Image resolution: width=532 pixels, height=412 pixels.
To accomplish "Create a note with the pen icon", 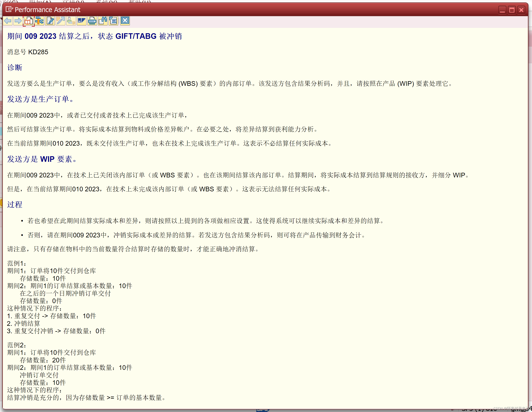I will pyautogui.click(x=60, y=21).
